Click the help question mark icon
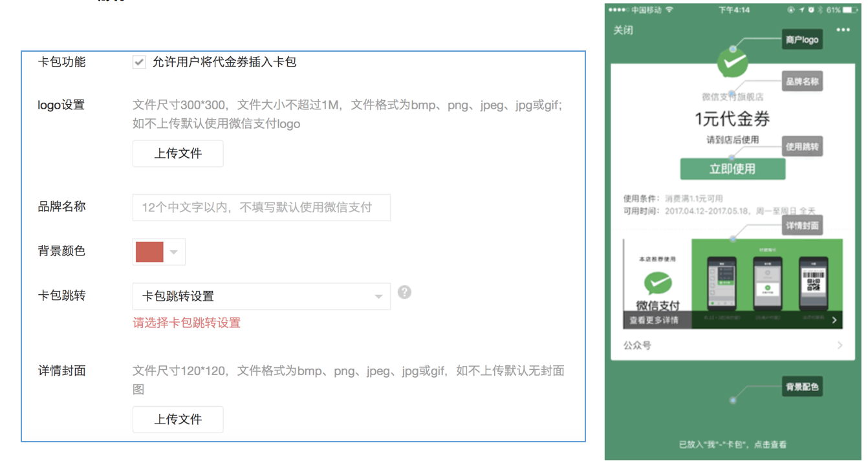Viewport: 868px width, 463px height. tap(404, 292)
